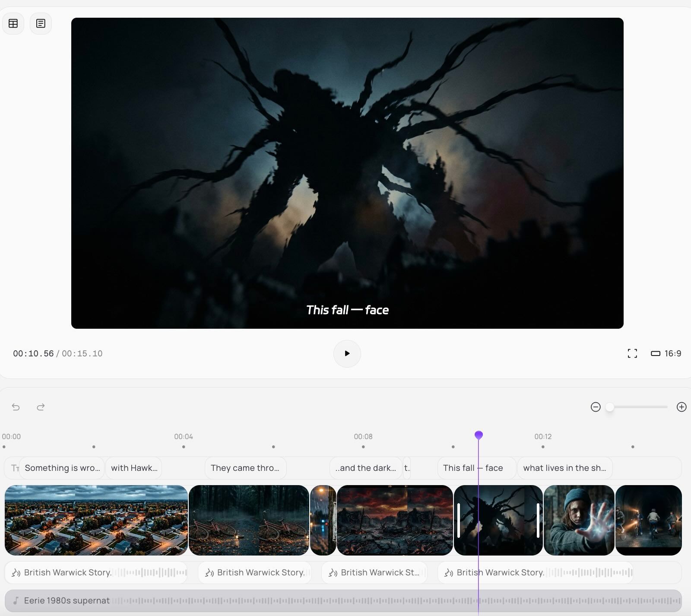
Task: Zoom out the timeline with minus icon
Action: click(x=596, y=407)
